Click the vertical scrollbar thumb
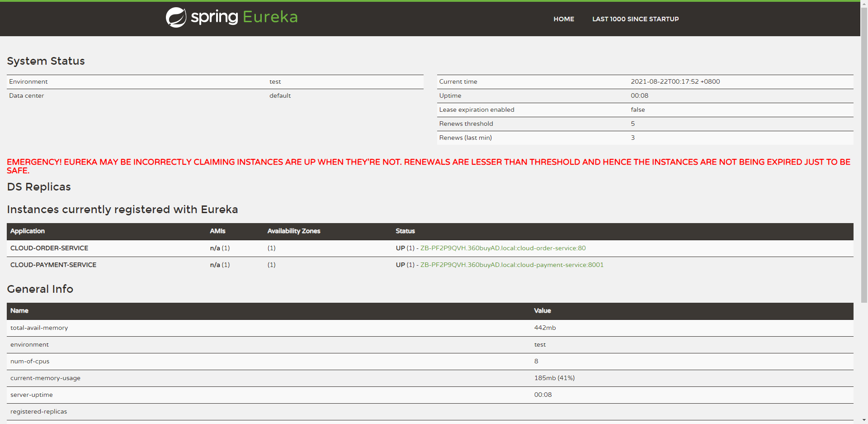Image resolution: width=868 pixels, height=424 pixels. click(864, 155)
